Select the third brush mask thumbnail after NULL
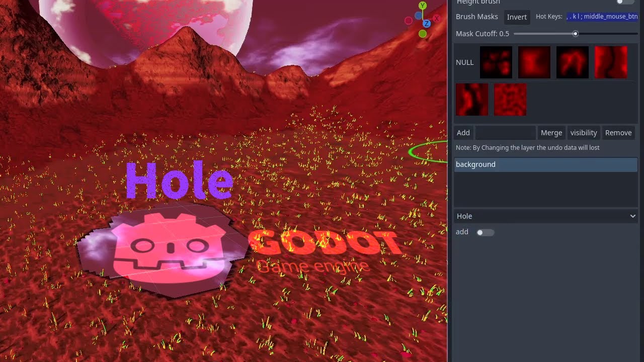The image size is (644, 362). [573, 62]
